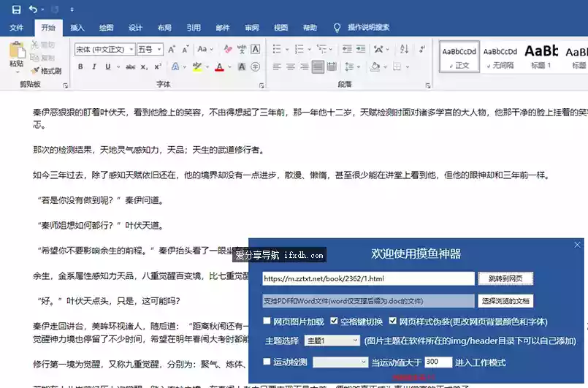Expand Font dialog launcher
588x388 pixels.
(x=261, y=85)
